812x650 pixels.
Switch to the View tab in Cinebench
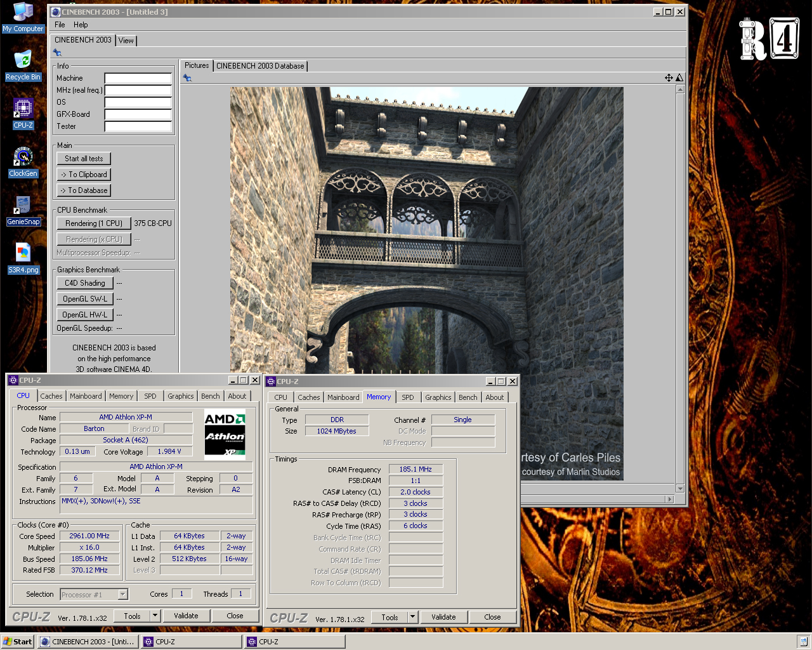point(126,41)
